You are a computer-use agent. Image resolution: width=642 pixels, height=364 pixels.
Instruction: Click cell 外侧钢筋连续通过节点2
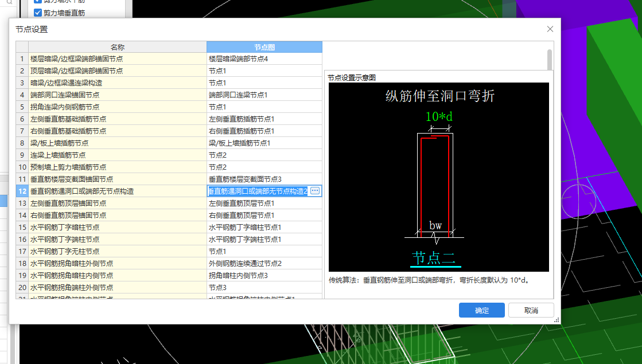(x=264, y=263)
